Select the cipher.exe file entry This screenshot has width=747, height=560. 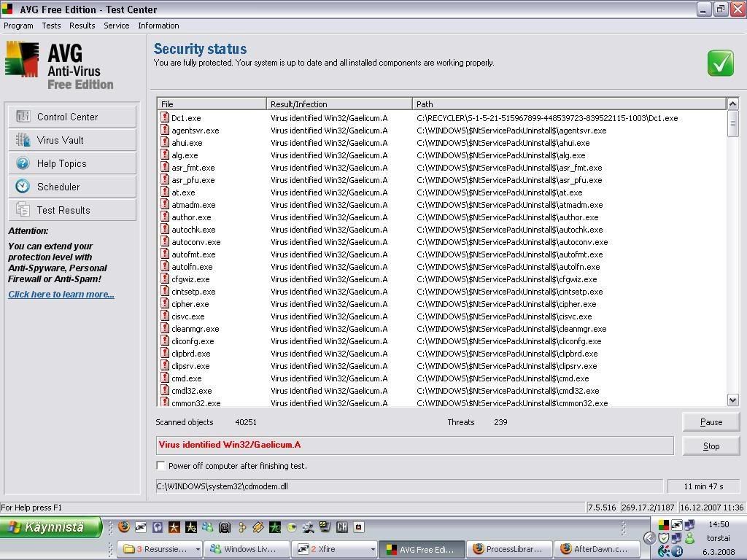tap(190, 304)
